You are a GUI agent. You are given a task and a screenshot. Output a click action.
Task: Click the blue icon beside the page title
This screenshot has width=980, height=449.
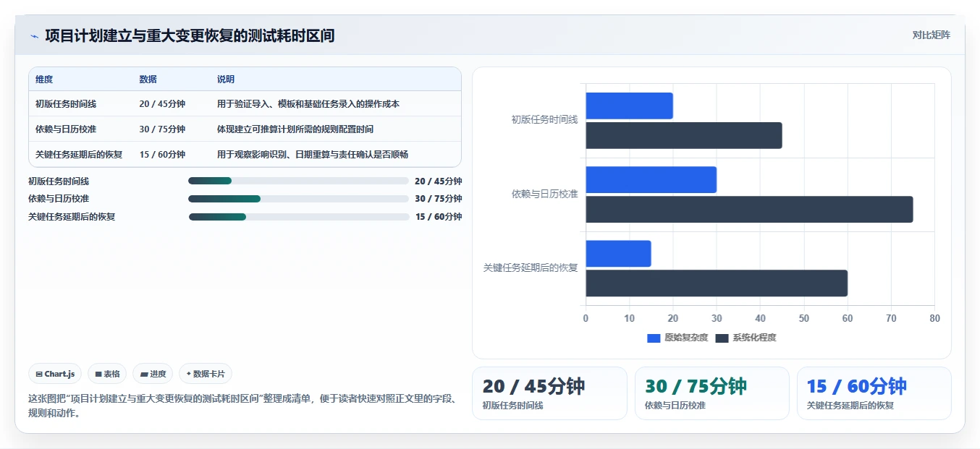coord(34,36)
